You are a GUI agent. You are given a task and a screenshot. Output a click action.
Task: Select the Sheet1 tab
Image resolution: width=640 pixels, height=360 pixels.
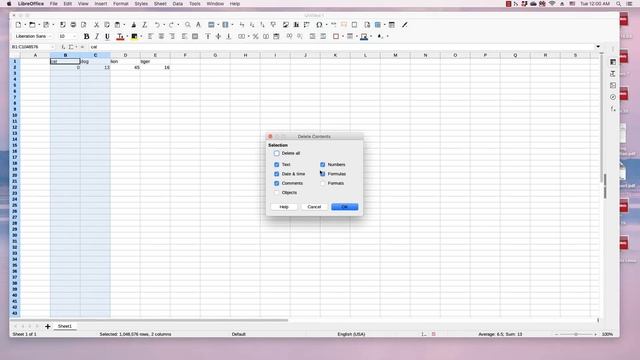coord(64,326)
